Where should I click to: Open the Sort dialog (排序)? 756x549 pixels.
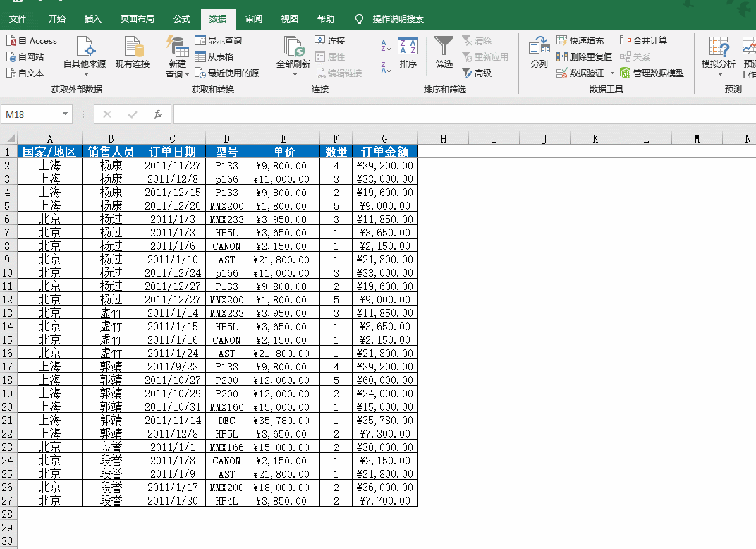click(408, 53)
